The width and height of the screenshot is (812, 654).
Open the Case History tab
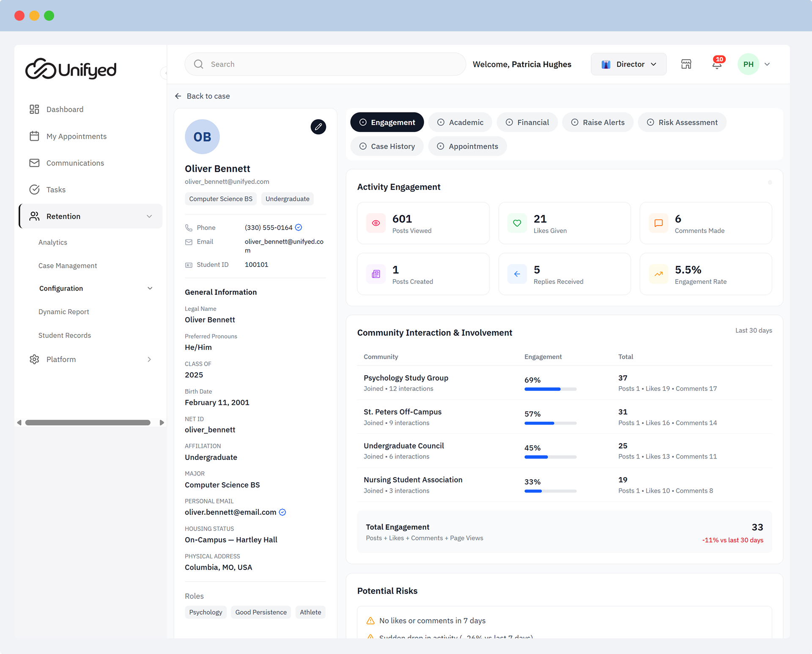point(387,146)
